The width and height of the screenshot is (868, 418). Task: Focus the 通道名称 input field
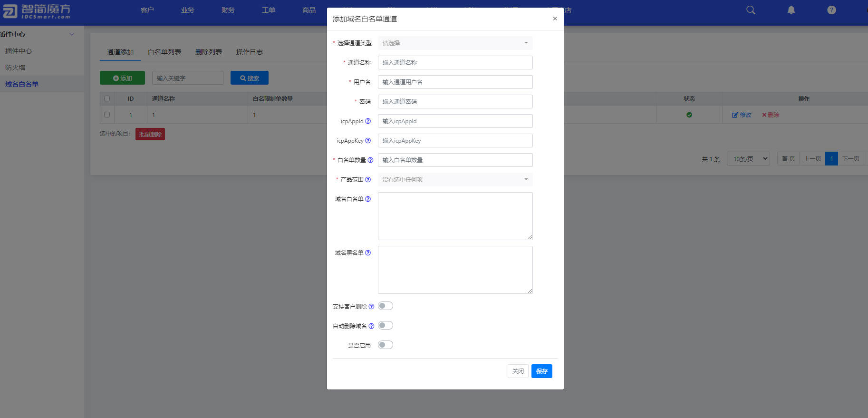pyautogui.click(x=455, y=62)
